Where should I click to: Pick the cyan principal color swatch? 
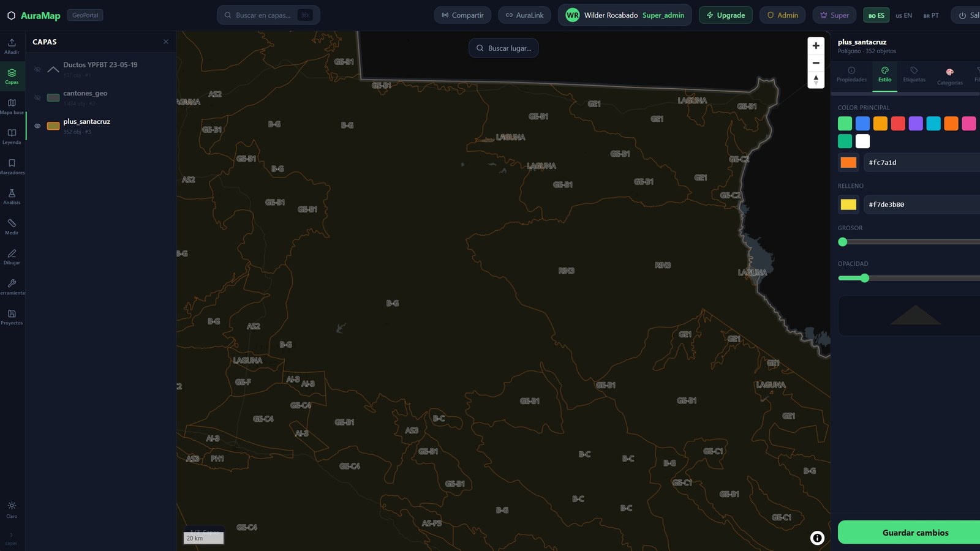[933, 124]
